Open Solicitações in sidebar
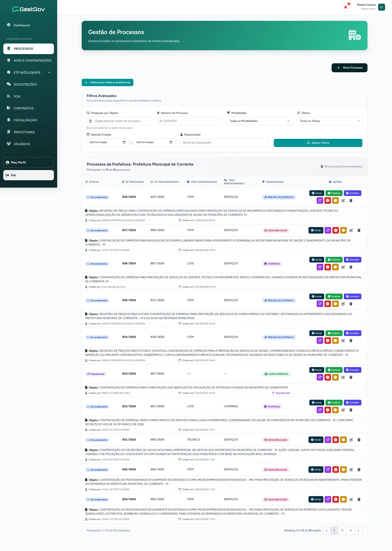The image size is (392, 551). 29,84
